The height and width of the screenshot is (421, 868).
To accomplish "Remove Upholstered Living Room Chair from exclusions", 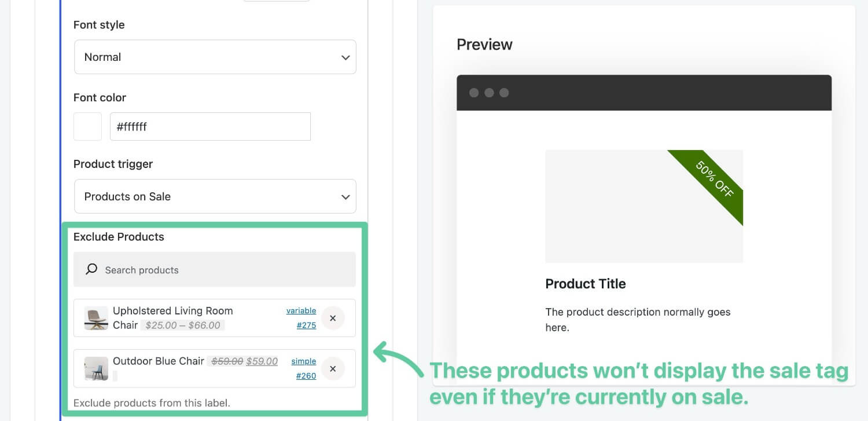I will pyautogui.click(x=333, y=318).
